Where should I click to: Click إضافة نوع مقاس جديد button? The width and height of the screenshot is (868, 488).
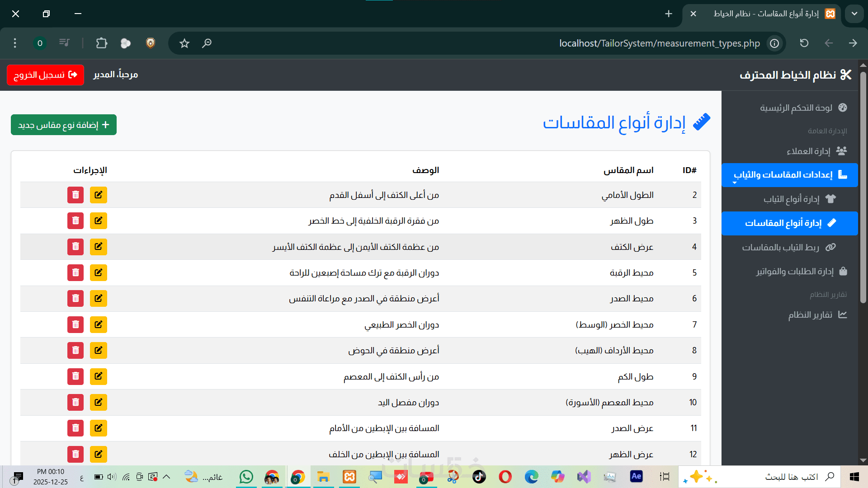64,125
